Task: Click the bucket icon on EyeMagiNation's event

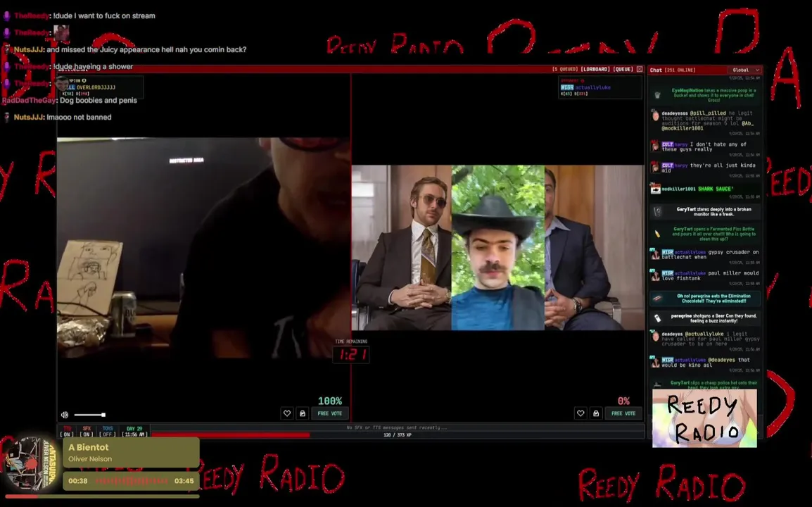Action: (657, 95)
